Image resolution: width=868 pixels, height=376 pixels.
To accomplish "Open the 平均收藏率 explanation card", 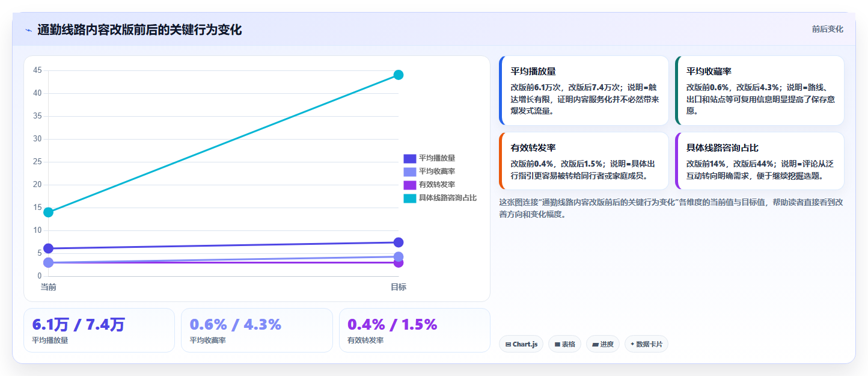I will pos(759,90).
